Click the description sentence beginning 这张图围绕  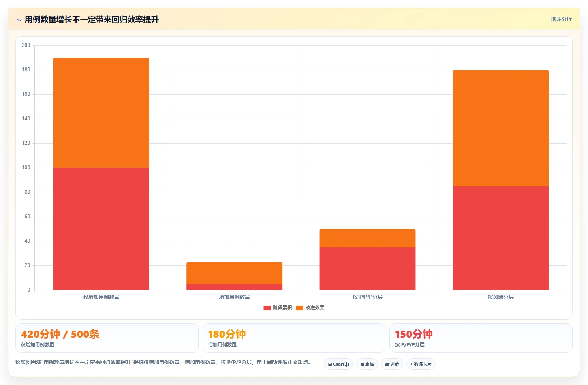163,362
